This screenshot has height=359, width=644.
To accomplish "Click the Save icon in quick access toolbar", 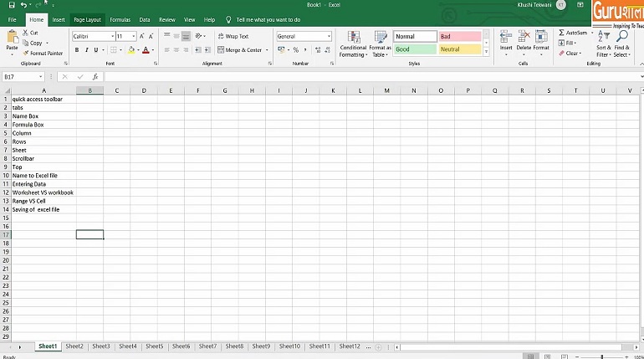I will pyautogui.click(x=10, y=5).
